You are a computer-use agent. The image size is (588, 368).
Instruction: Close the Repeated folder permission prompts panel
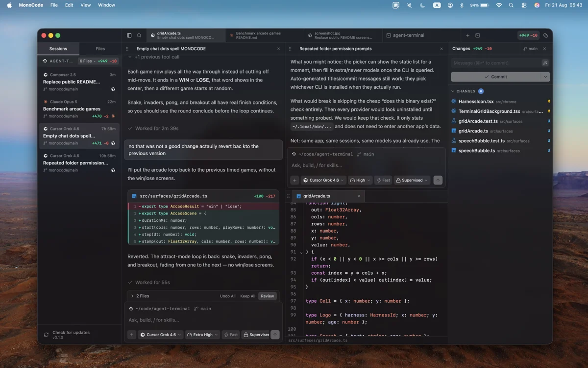[441, 49]
